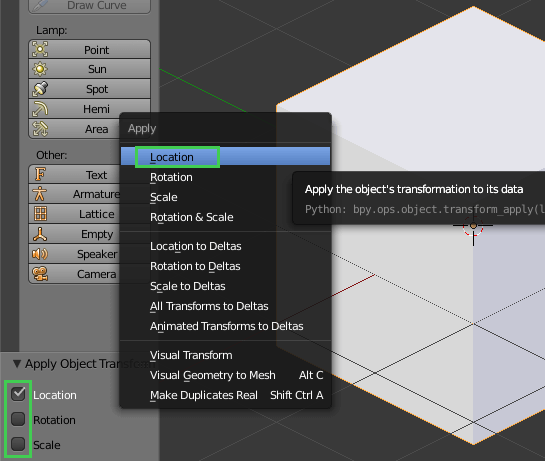Click the Sun lamp icon
The height and width of the screenshot is (461, 545).
coord(40,69)
